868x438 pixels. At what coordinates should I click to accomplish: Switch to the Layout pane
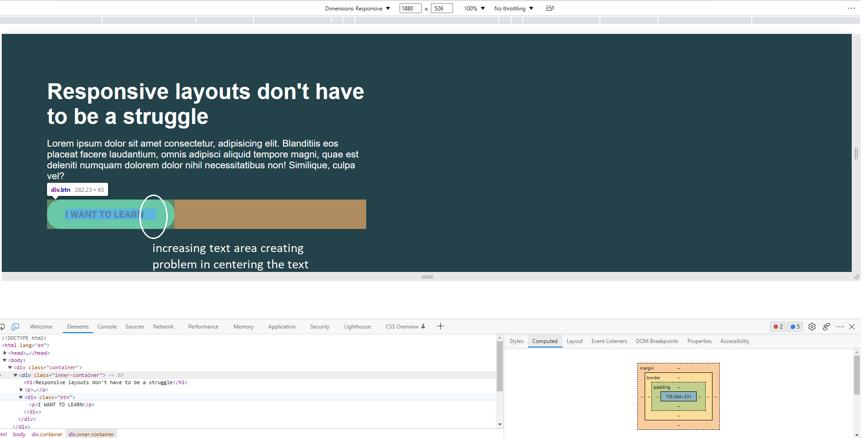(x=575, y=341)
